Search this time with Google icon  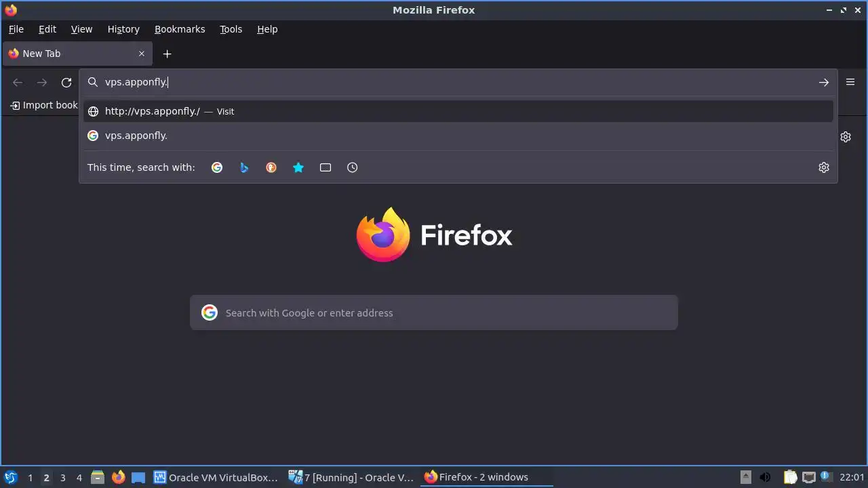[217, 167]
